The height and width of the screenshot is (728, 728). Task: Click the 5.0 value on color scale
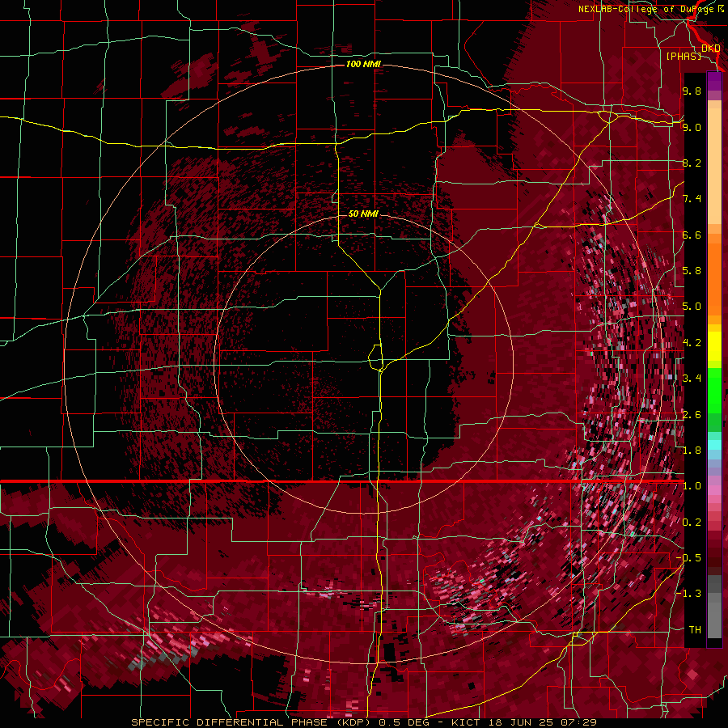click(692, 307)
